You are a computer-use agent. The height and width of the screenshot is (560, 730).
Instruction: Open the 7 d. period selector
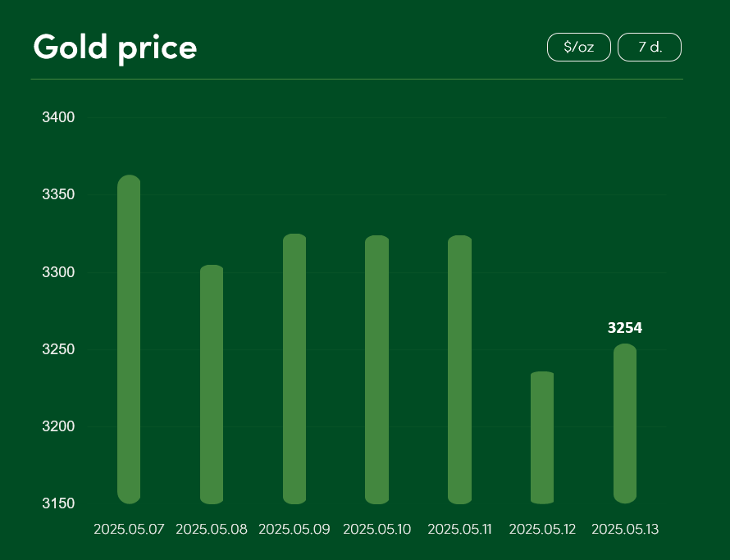click(650, 47)
